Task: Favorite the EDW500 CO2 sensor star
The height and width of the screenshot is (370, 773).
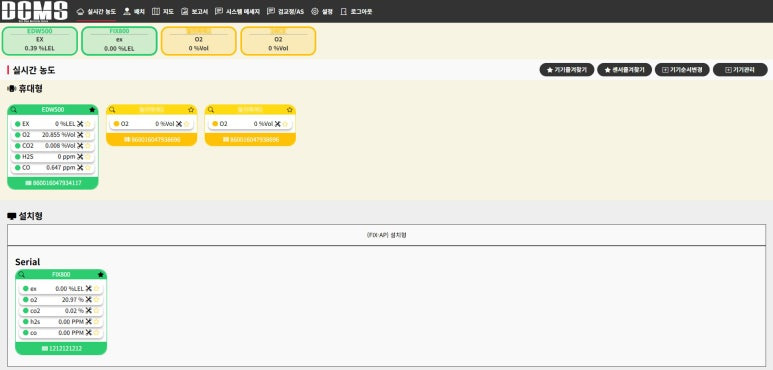Action: (88, 146)
